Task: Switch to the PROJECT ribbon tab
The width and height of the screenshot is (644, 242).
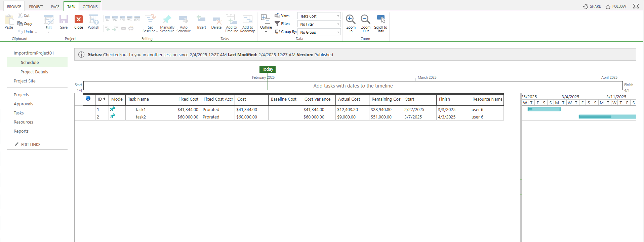Action: (x=36, y=7)
